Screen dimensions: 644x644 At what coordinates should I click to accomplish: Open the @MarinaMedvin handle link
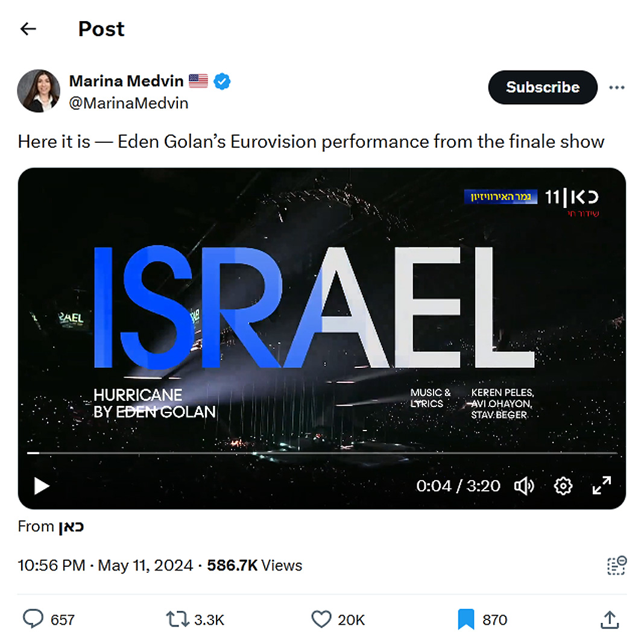128,103
